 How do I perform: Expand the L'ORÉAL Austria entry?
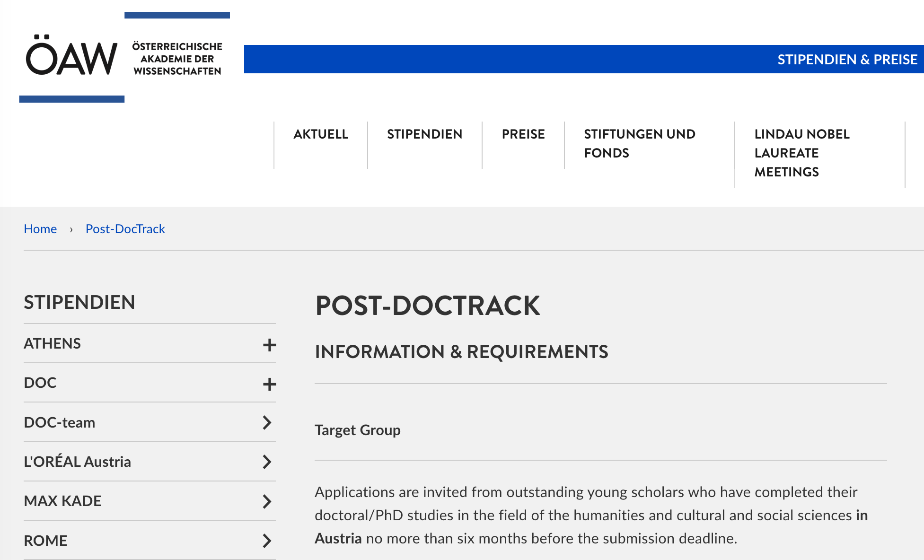[x=267, y=462]
